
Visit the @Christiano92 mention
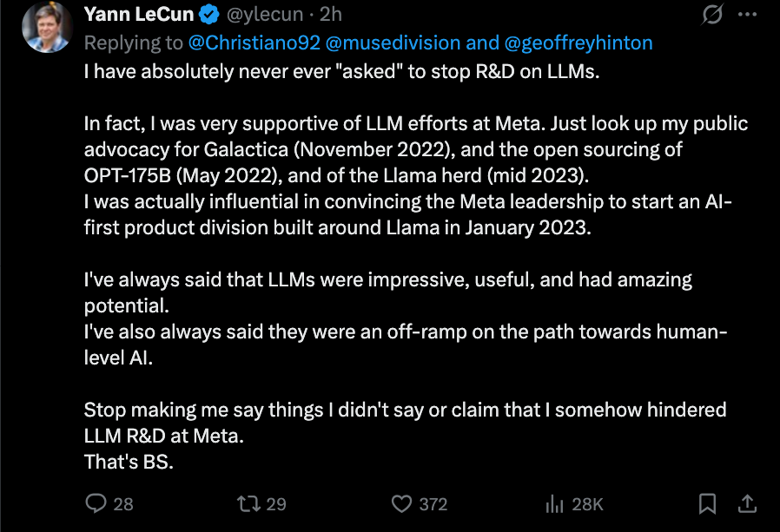coord(254,43)
